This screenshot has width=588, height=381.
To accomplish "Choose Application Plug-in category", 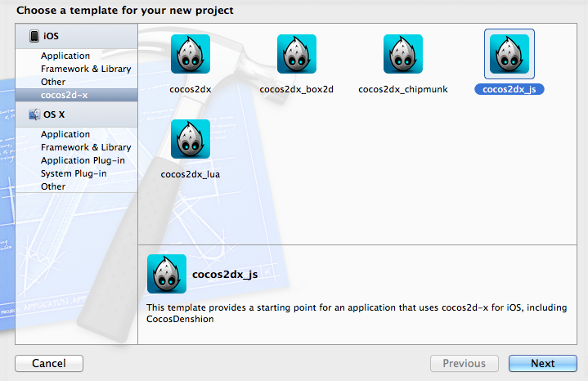I will coord(83,160).
